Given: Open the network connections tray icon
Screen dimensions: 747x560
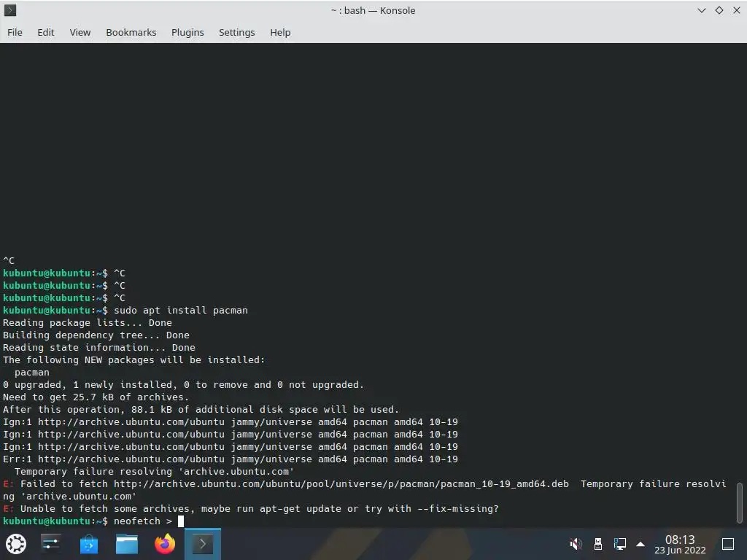Looking at the screenshot, I should tap(620, 544).
